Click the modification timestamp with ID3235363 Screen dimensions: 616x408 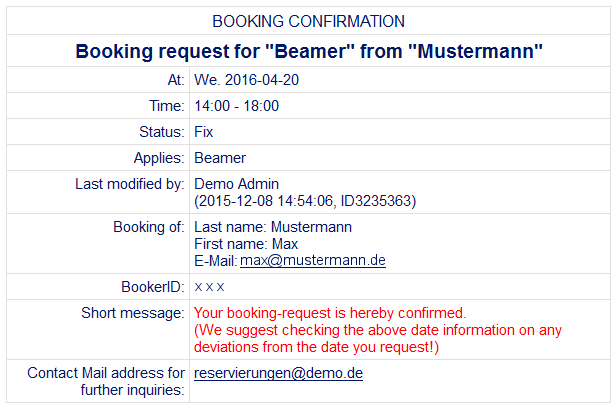(305, 201)
